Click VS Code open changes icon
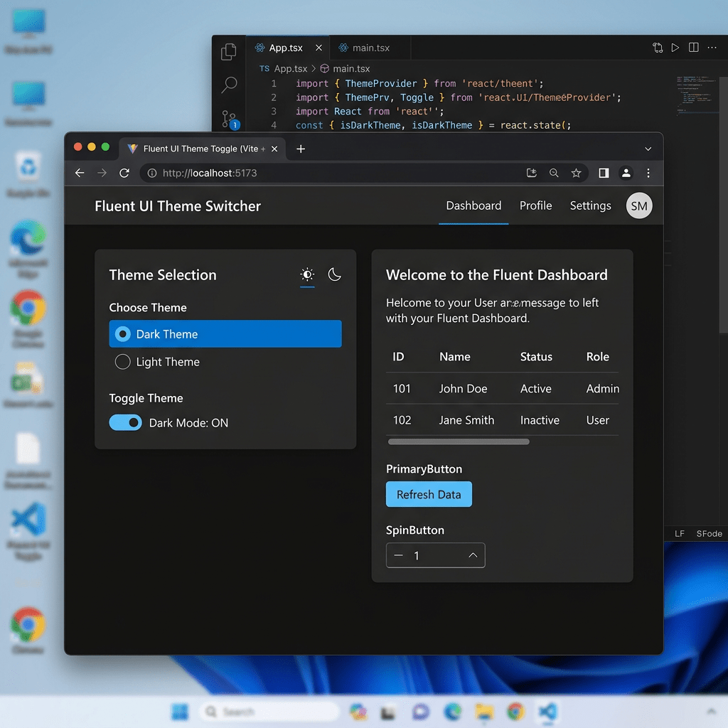The width and height of the screenshot is (728, 728). (658, 48)
